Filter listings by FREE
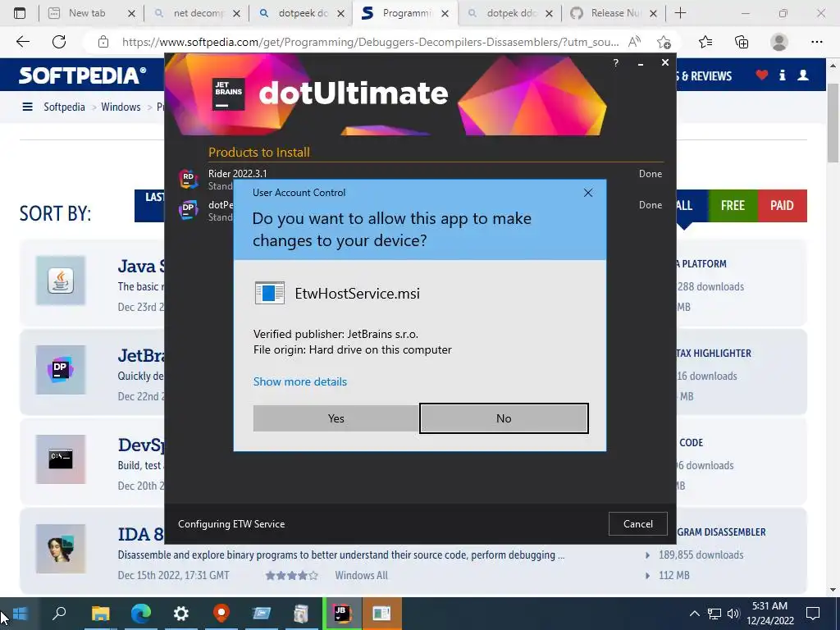 733,206
